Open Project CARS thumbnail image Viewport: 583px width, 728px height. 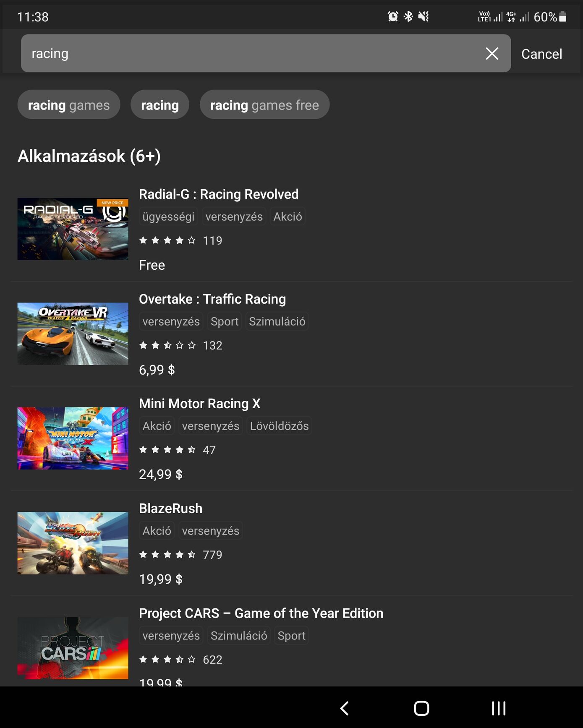73,648
